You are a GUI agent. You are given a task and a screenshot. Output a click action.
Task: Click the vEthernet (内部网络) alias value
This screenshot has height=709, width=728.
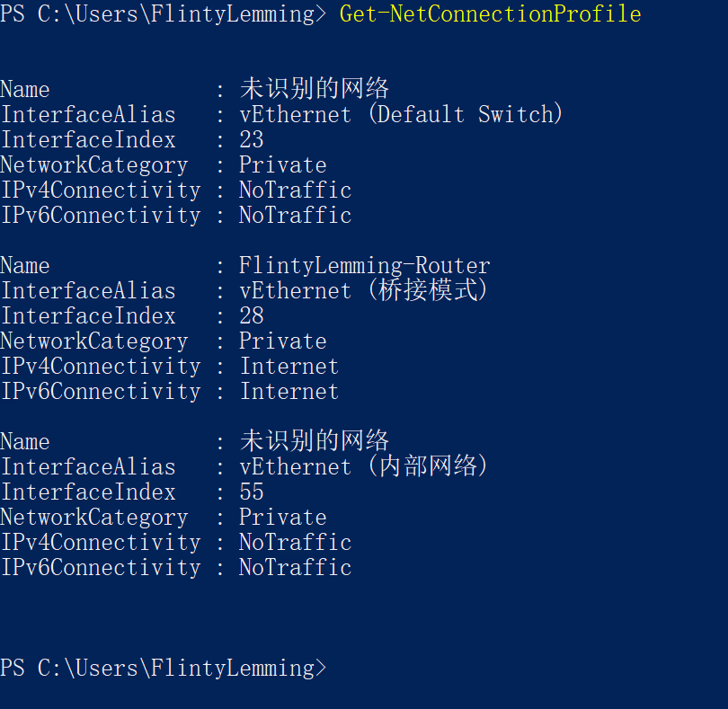click(x=363, y=467)
